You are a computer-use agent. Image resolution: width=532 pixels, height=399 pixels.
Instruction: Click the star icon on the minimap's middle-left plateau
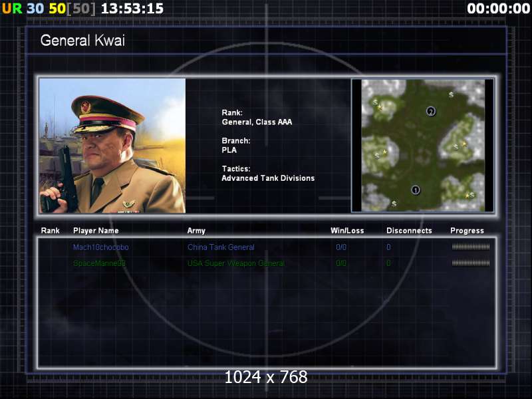(x=384, y=152)
